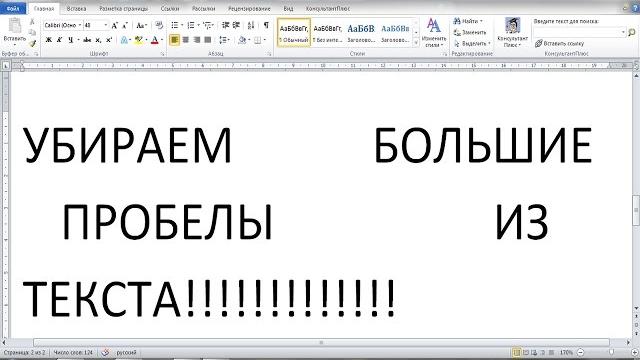Image resolution: width=640 pixels, height=360 pixels.
Task: Open the highlight color dropdown arrow
Action: [146, 40]
